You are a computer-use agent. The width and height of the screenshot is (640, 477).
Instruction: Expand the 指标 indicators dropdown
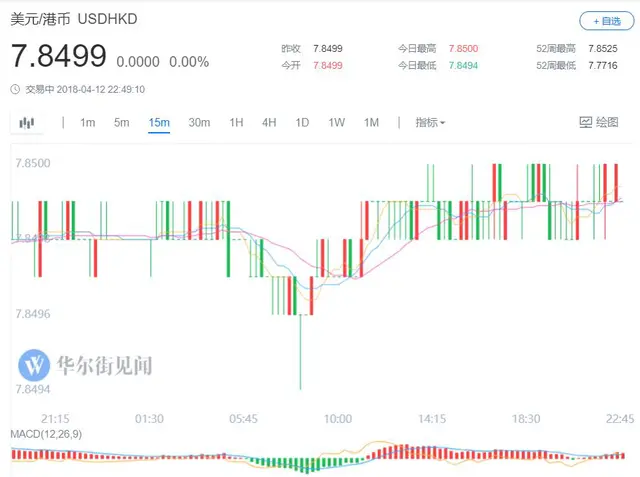click(430, 122)
